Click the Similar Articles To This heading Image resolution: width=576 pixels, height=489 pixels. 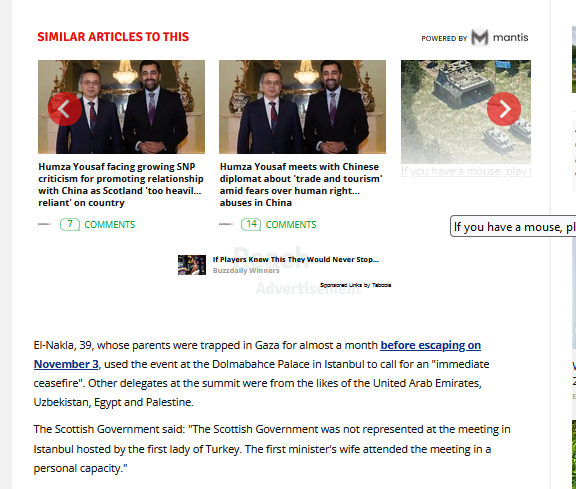coord(113,37)
